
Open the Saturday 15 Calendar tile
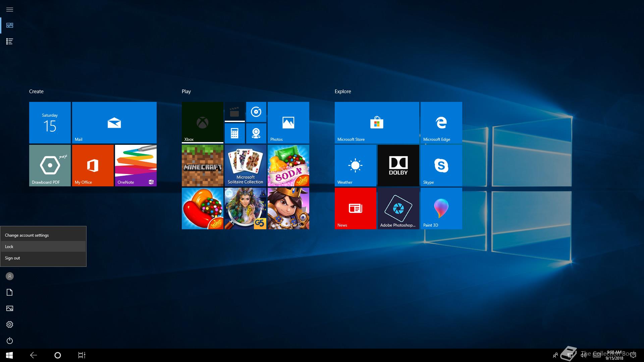click(50, 123)
